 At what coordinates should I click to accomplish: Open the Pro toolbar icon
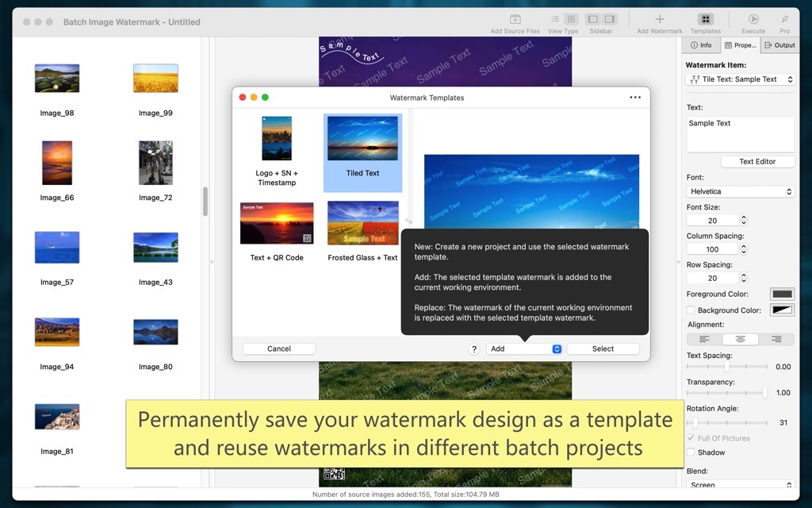click(784, 19)
